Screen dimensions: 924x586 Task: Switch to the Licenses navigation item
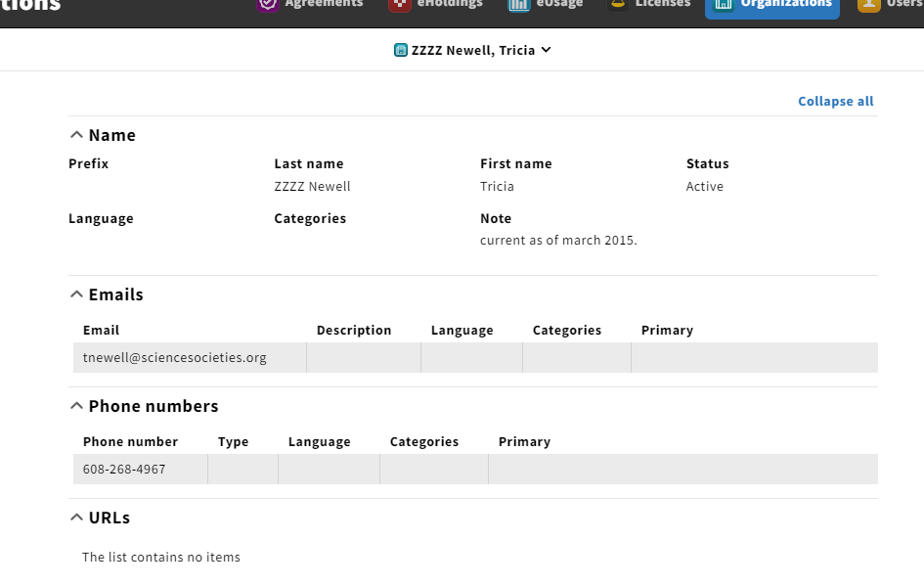649,4
